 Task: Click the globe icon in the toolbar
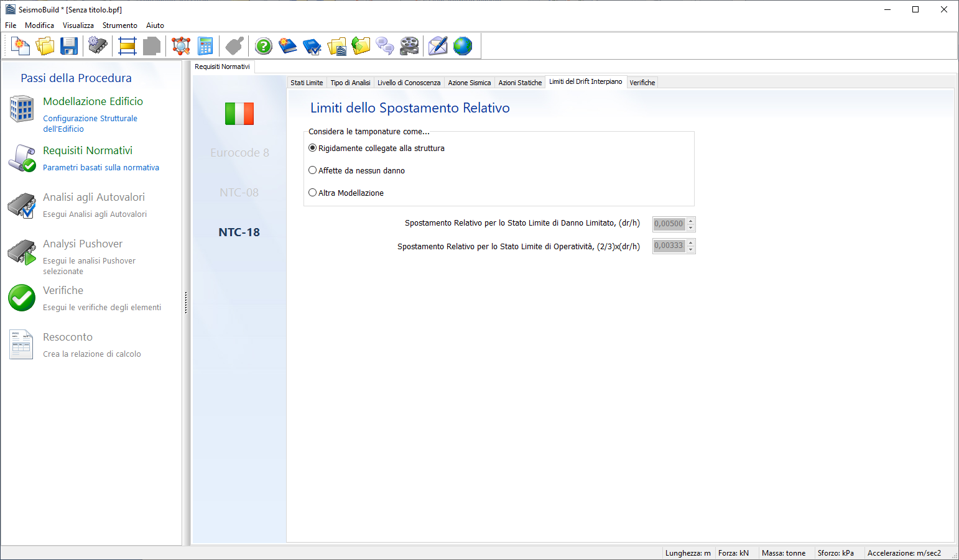(463, 46)
